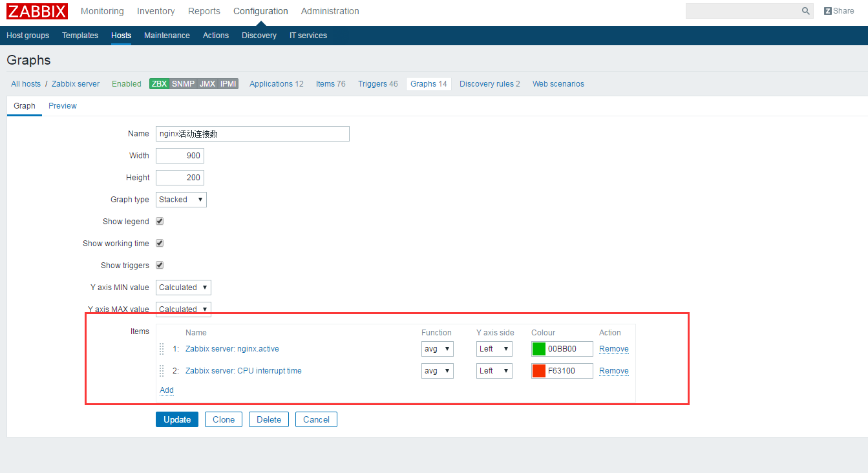Image resolution: width=868 pixels, height=473 pixels.
Task: Open the Configuration menu
Action: [x=260, y=11]
